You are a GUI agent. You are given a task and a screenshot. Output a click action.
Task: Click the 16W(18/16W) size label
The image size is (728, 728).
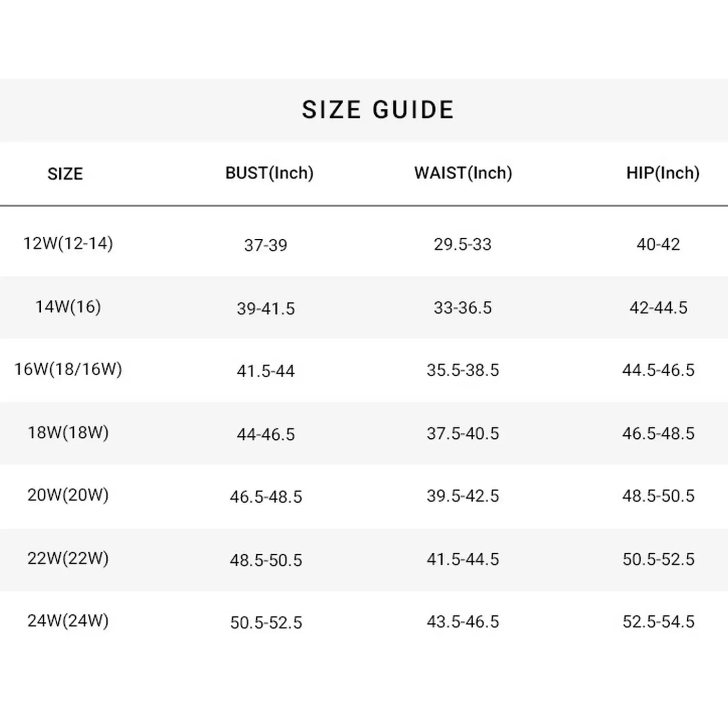pyautogui.click(x=68, y=369)
